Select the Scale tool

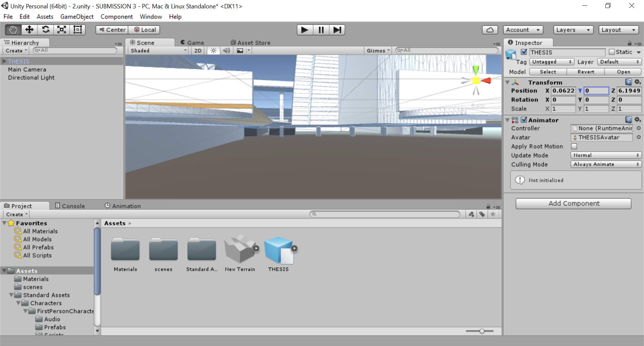point(61,29)
